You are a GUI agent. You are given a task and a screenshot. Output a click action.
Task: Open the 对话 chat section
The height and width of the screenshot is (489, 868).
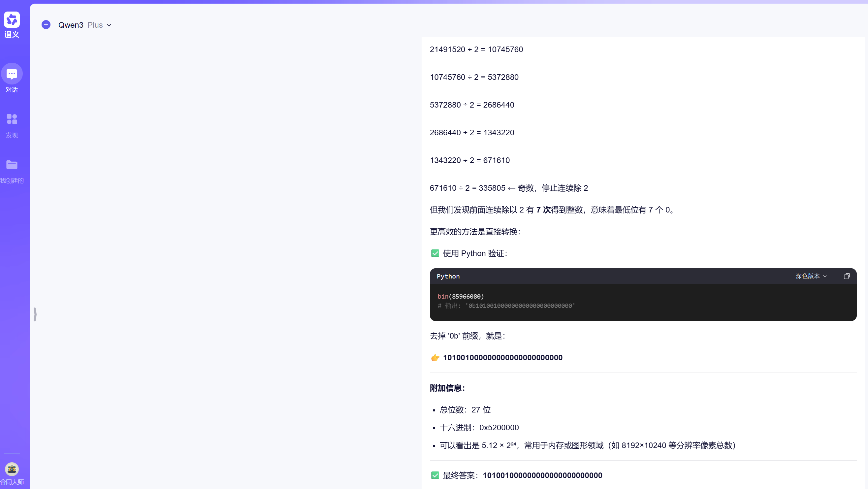click(12, 79)
